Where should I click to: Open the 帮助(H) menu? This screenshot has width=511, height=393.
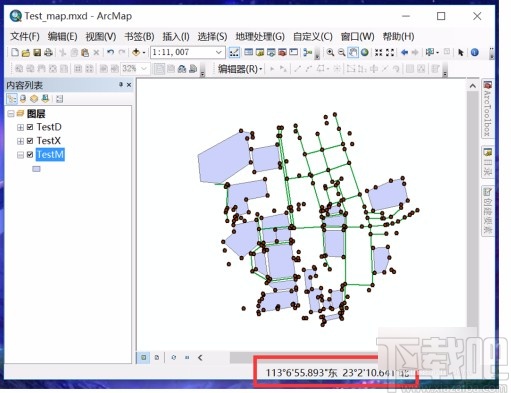398,36
